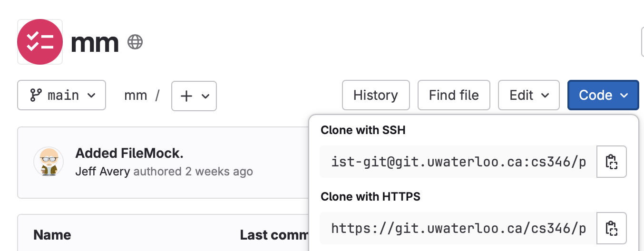
Task: Click the mm project title
Action: coord(95,43)
